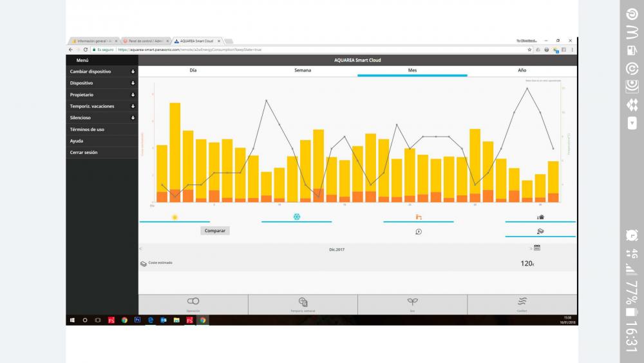
Task: Go to previous month arrow
Action: coord(140,249)
